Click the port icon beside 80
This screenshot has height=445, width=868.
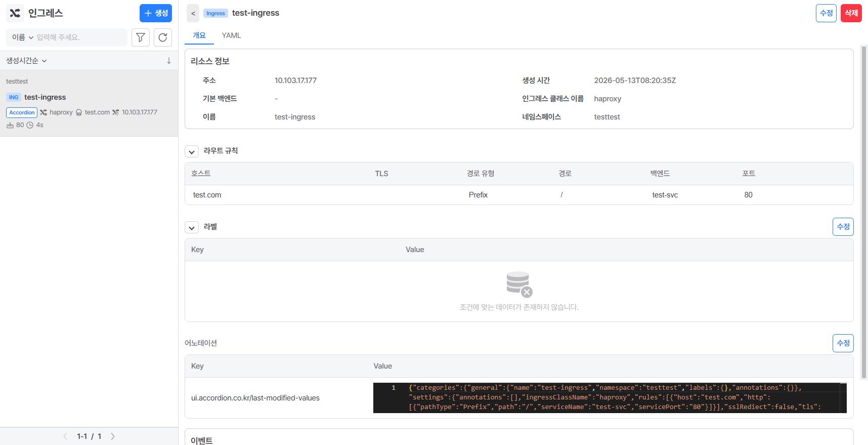(x=10, y=125)
